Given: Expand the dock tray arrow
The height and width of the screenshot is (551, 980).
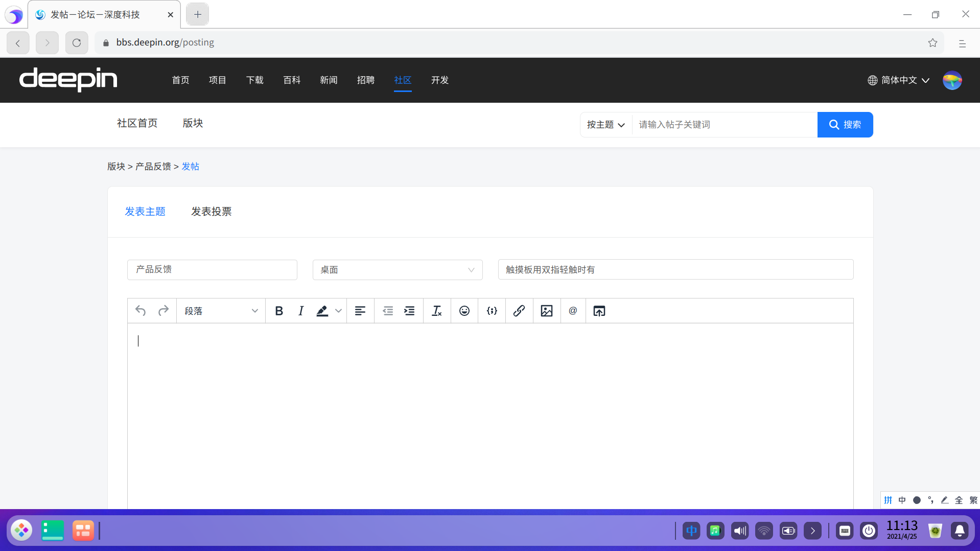Looking at the screenshot, I should coord(812,531).
